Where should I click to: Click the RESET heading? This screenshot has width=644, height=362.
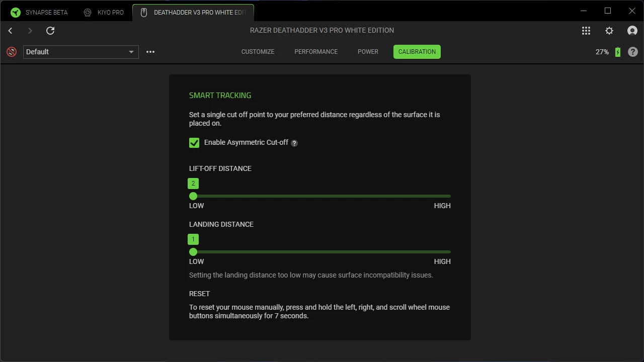pyautogui.click(x=199, y=294)
